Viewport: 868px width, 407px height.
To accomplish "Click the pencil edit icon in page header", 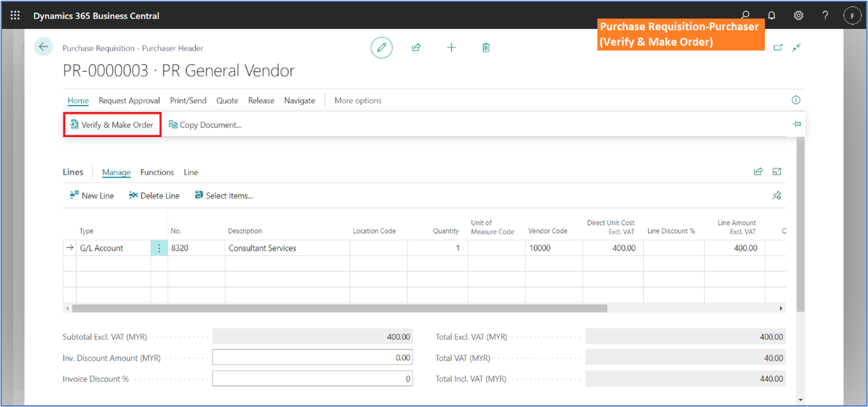I will pos(381,48).
